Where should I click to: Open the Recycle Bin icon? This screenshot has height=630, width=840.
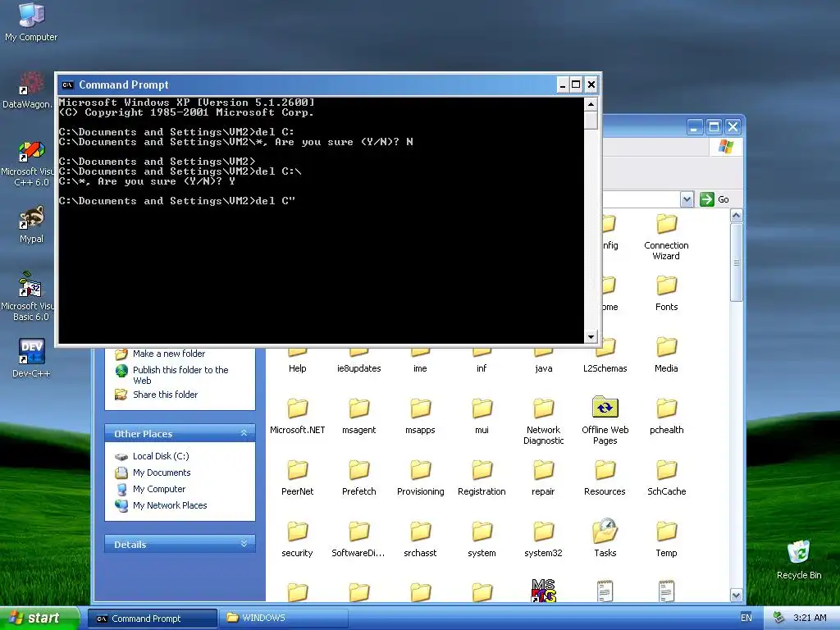[799, 559]
